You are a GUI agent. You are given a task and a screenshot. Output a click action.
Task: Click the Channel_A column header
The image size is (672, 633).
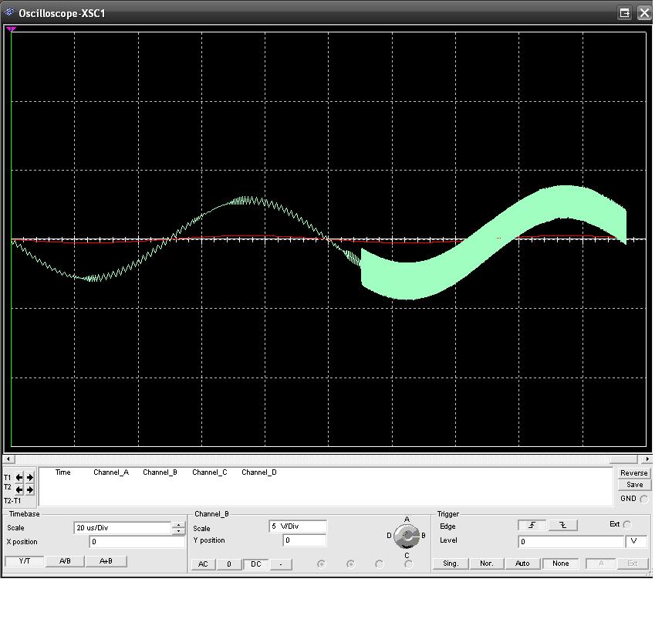point(111,472)
